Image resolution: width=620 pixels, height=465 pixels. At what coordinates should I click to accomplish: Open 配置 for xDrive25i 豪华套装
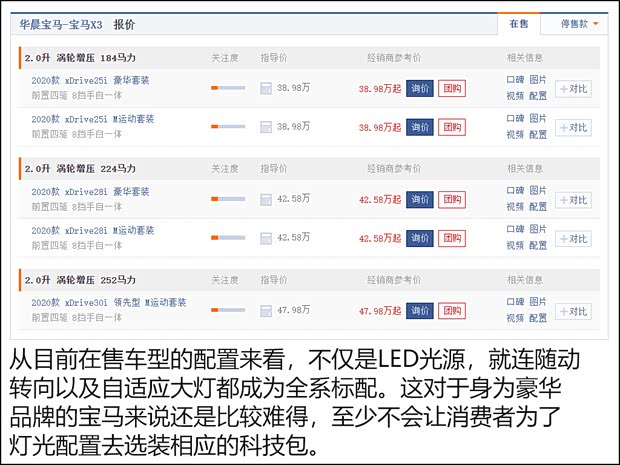(x=538, y=96)
